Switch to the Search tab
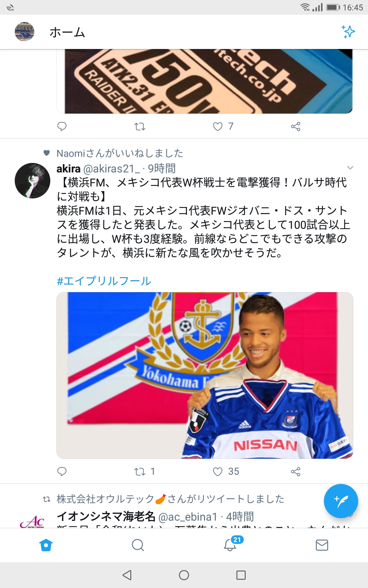Screen dimensions: 368x588 coord(138,545)
